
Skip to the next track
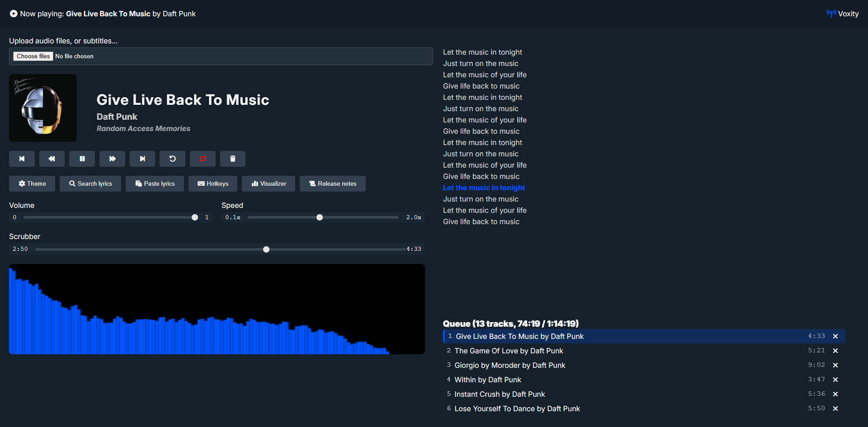(142, 159)
